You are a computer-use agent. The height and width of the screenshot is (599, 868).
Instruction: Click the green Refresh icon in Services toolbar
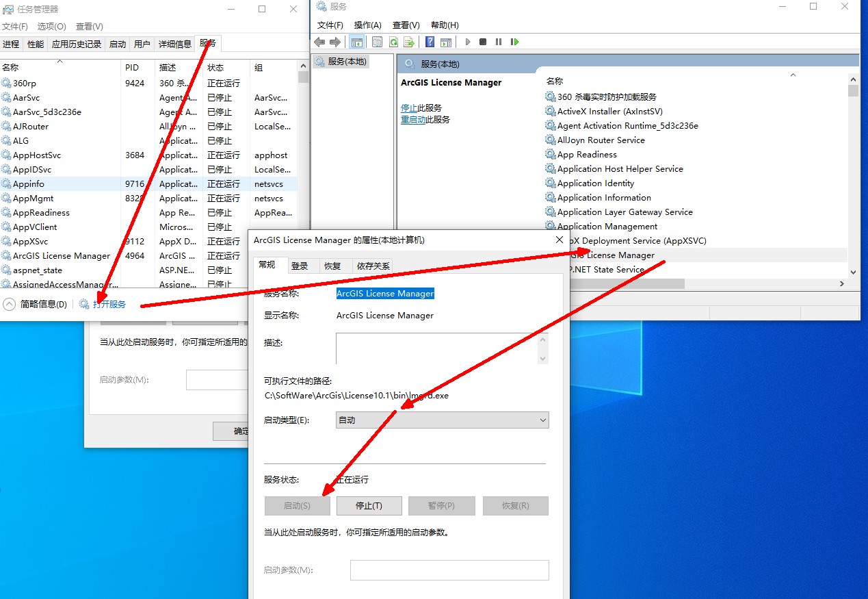393,42
